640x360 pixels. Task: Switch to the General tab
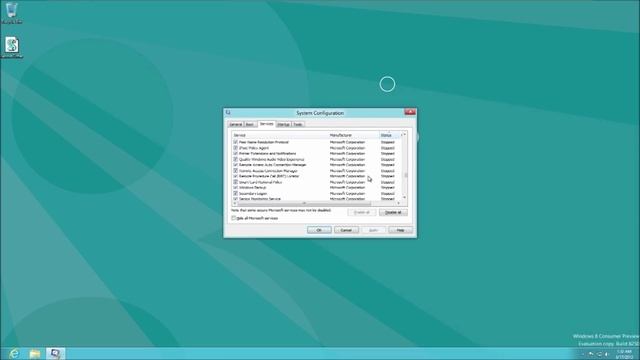[x=236, y=124]
